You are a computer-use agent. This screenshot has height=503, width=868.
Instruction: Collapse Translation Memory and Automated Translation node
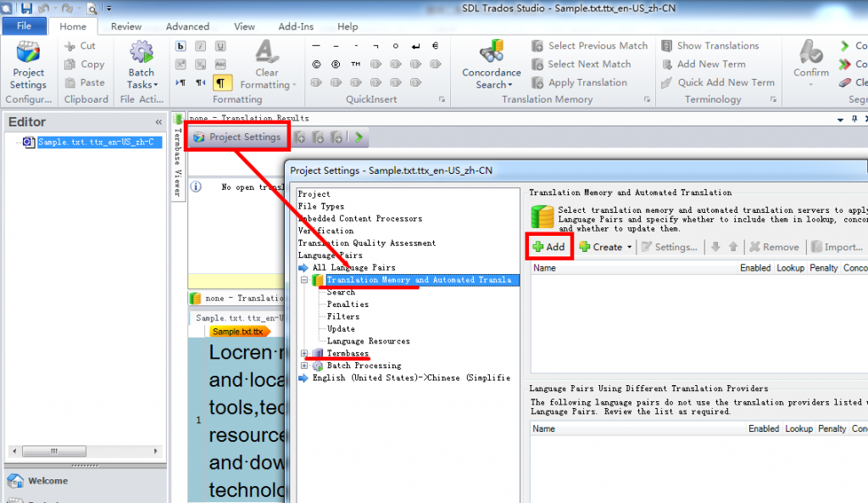305,280
